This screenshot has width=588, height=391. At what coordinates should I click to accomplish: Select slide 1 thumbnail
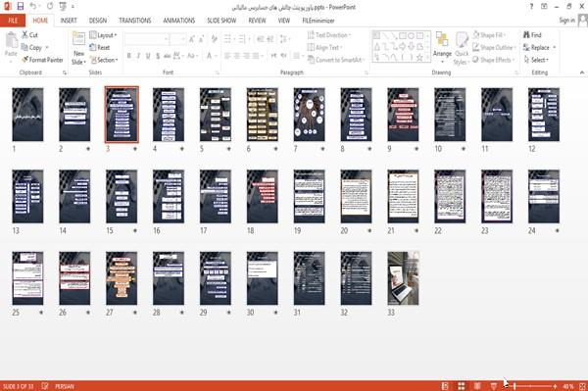point(27,115)
